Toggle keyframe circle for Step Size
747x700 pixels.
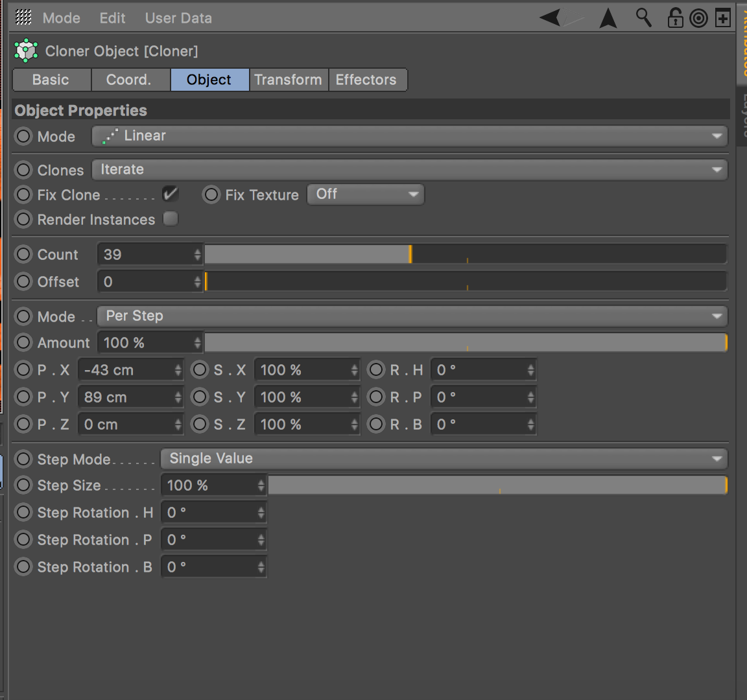click(23, 485)
